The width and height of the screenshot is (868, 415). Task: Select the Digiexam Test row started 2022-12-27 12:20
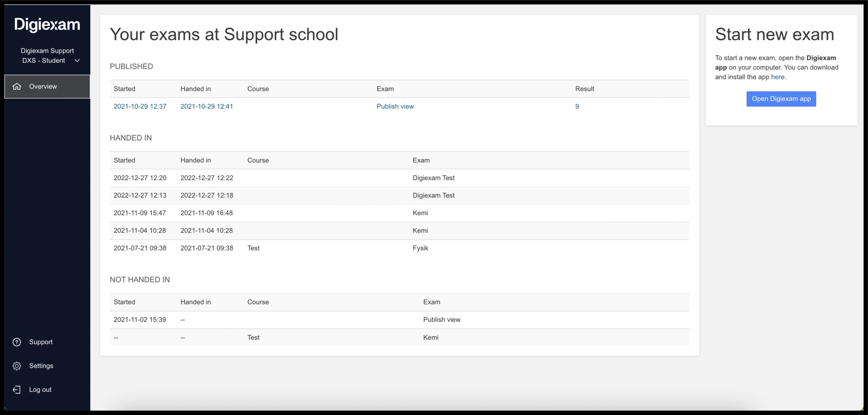(x=399, y=178)
